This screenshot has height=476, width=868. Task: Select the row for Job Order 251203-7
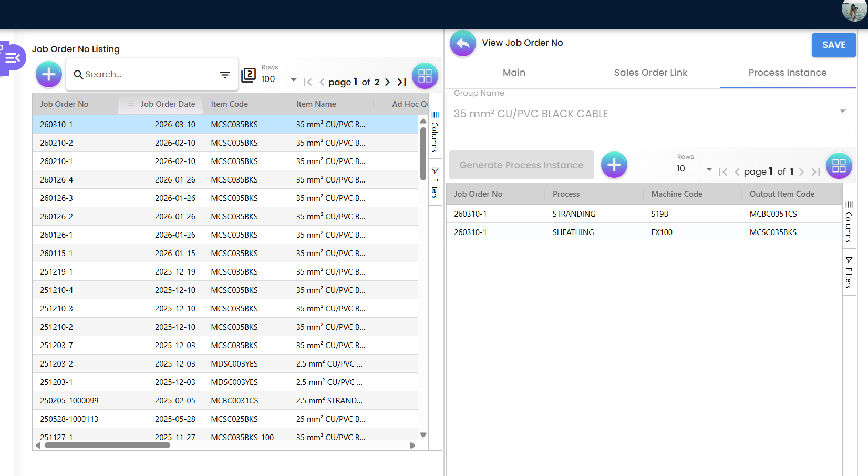(x=158, y=345)
